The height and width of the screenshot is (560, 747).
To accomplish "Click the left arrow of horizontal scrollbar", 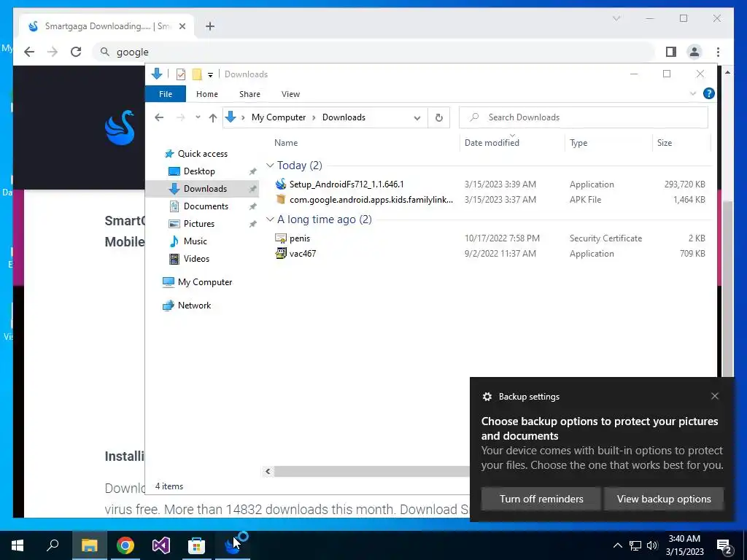I will (268, 471).
